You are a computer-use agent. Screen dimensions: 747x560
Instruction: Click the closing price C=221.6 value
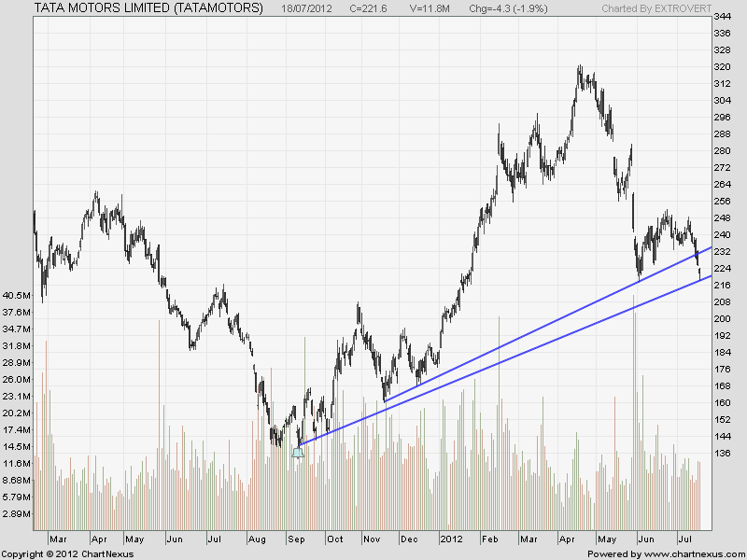369,8
